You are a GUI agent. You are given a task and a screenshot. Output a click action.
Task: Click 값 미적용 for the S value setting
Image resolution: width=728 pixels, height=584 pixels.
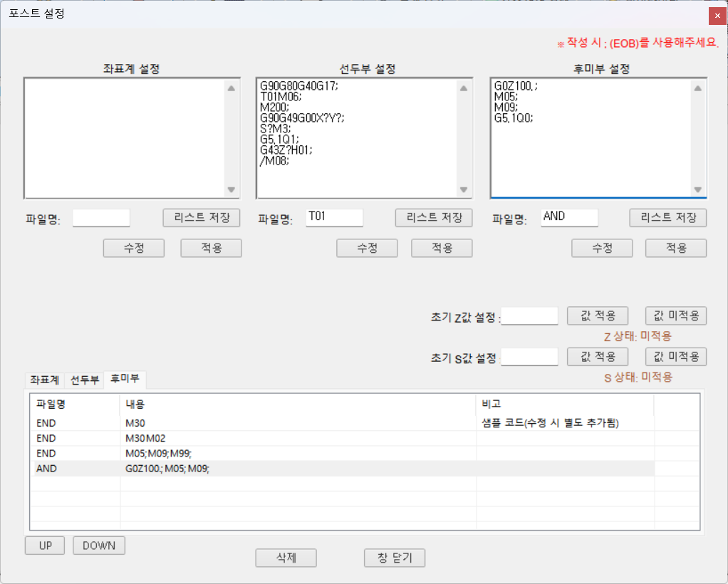(x=675, y=356)
